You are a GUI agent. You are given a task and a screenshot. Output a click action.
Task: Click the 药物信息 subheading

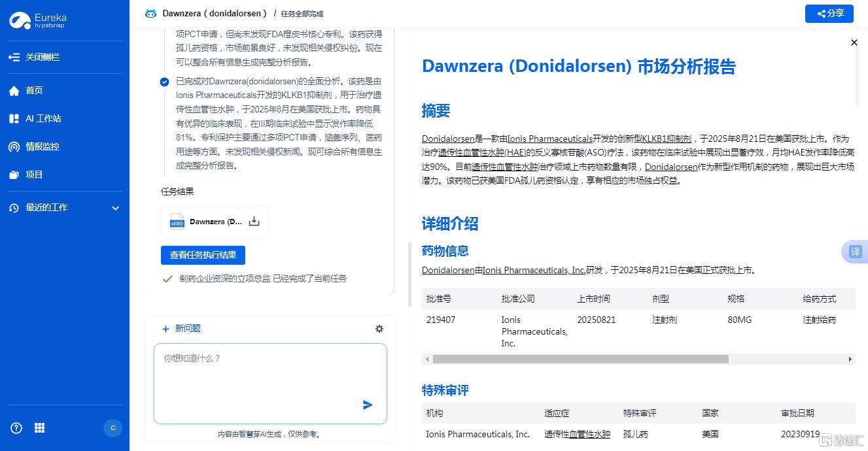445,251
